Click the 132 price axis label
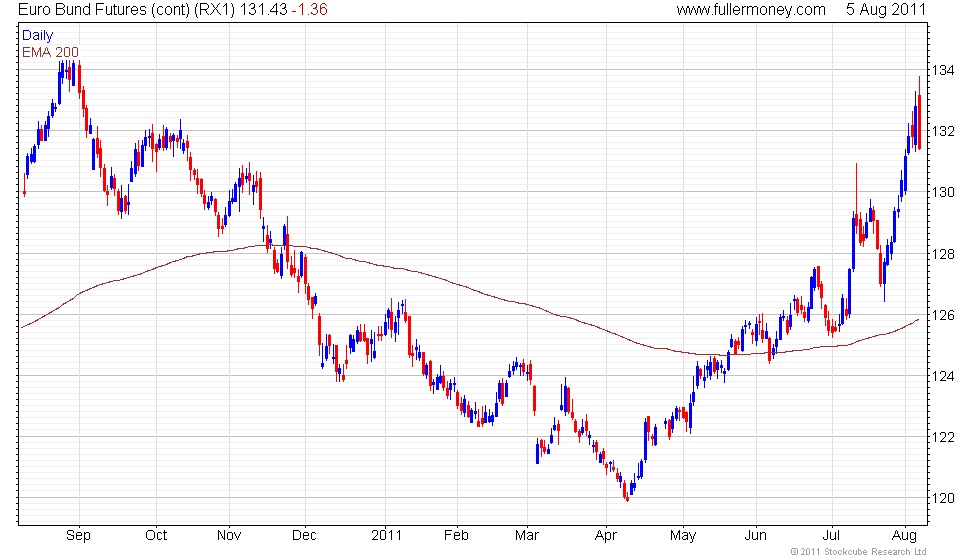 pos(943,131)
